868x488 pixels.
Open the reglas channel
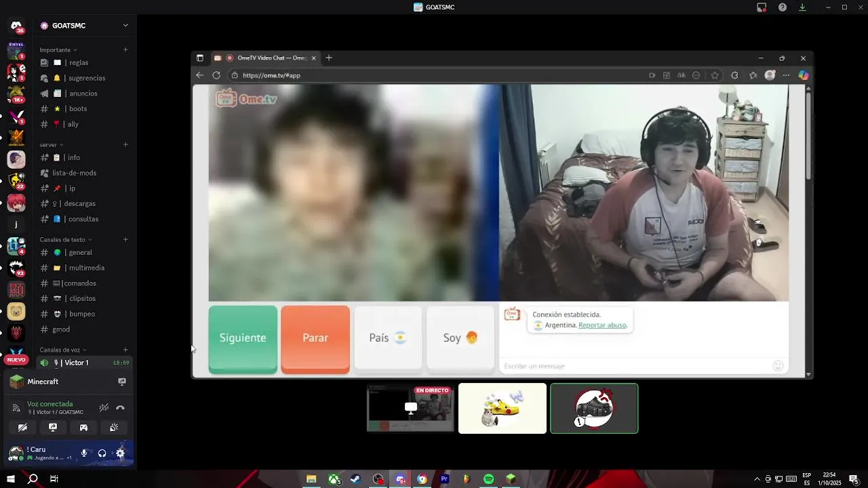(x=85, y=62)
